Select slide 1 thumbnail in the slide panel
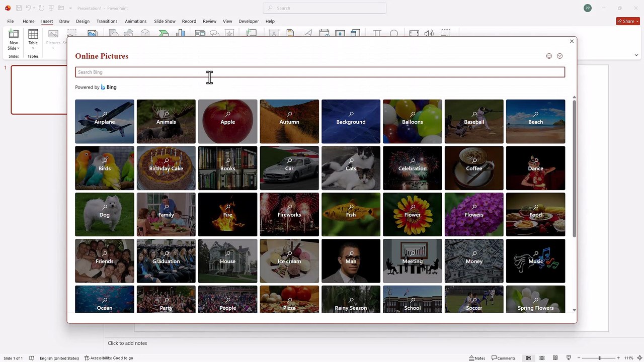Viewport: 644px width, 362px height. pyautogui.click(x=39, y=90)
